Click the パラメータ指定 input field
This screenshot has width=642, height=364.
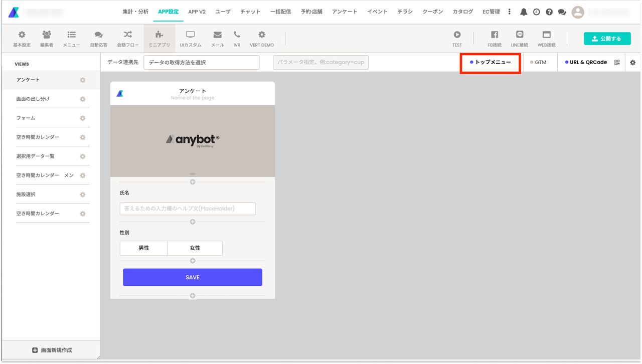321,63
